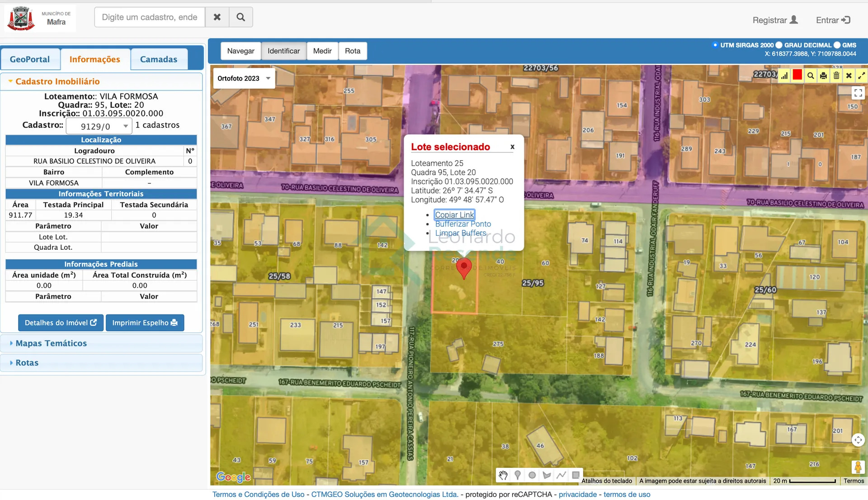
Task: Click the yellow toolbar magnifier icon
Action: 811,76
